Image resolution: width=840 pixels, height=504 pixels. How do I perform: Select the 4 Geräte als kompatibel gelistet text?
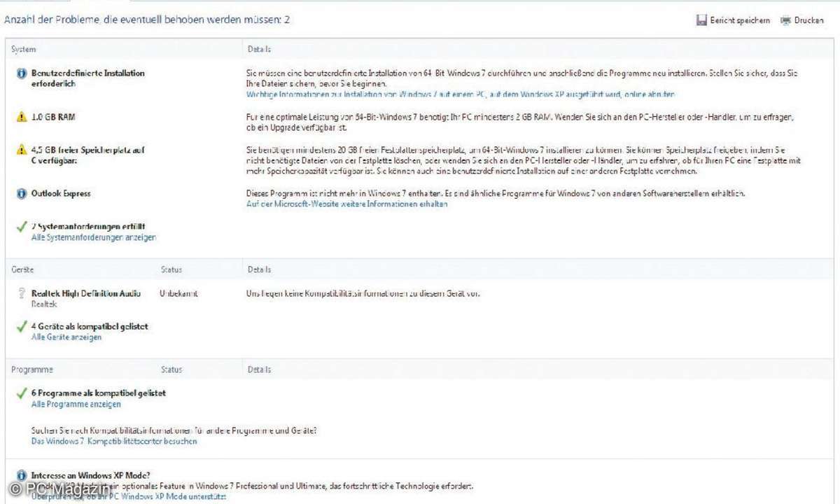(90, 326)
